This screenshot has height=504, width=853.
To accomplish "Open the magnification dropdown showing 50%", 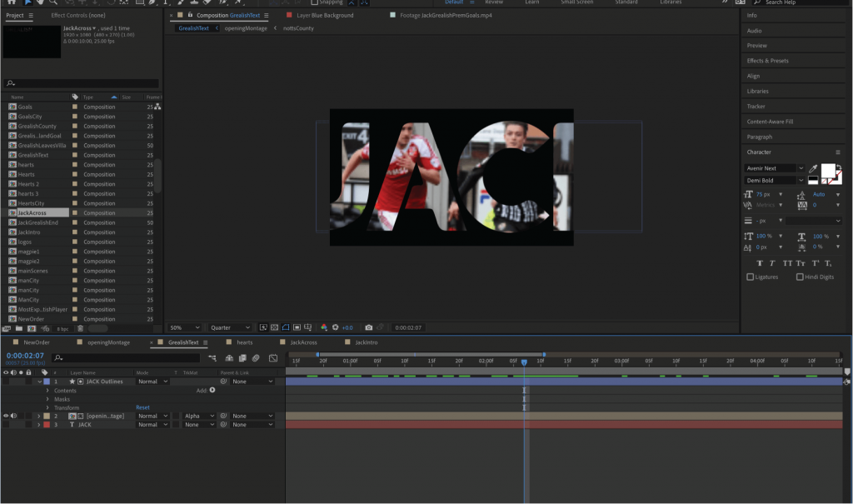I will [x=183, y=327].
